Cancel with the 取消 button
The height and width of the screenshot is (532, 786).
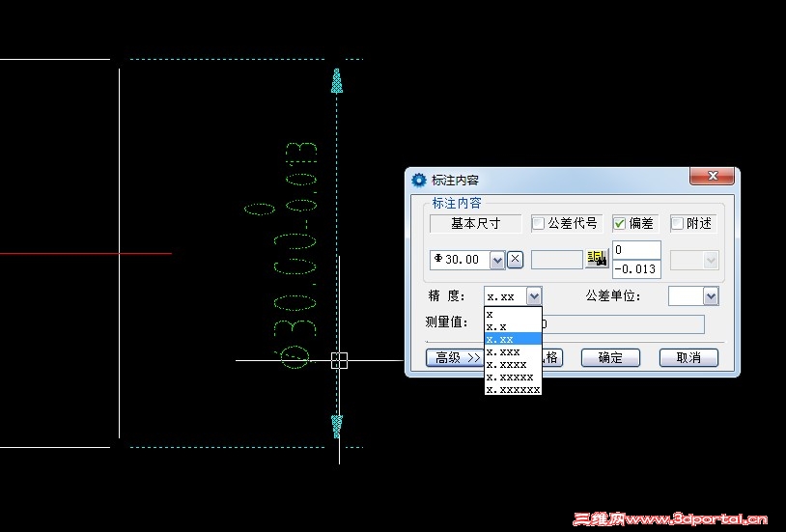(688, 357)
